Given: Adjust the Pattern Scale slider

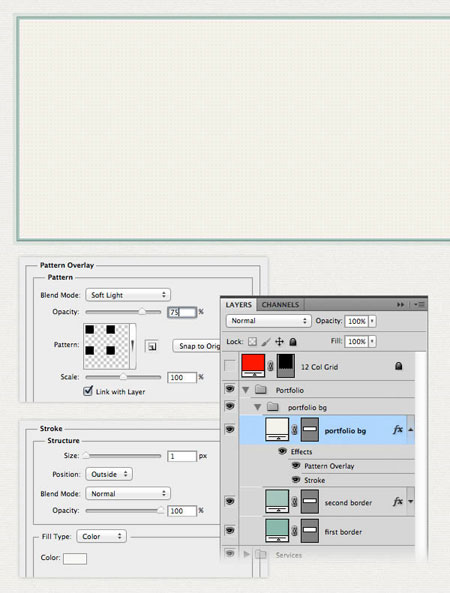Looking at the screenshot, I should [123, 377].
